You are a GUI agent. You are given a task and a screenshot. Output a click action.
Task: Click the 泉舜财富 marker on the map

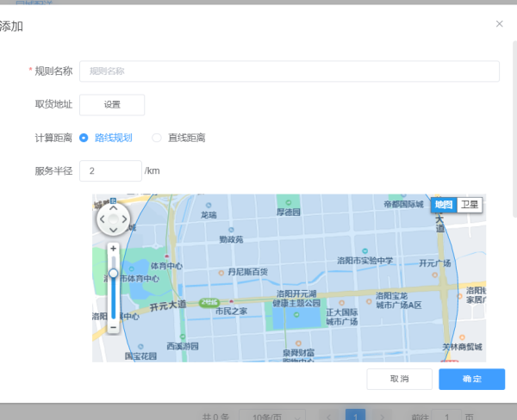(298, 343)
